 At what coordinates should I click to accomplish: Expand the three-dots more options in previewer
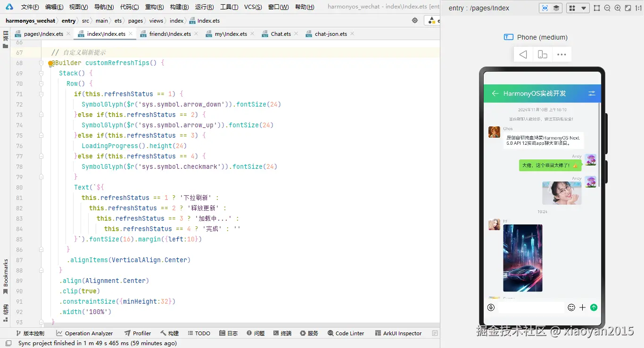[x=561, y=55]
